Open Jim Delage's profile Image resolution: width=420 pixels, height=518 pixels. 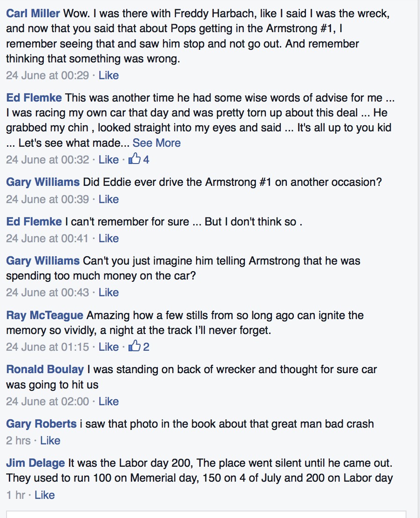pos(35,463)
